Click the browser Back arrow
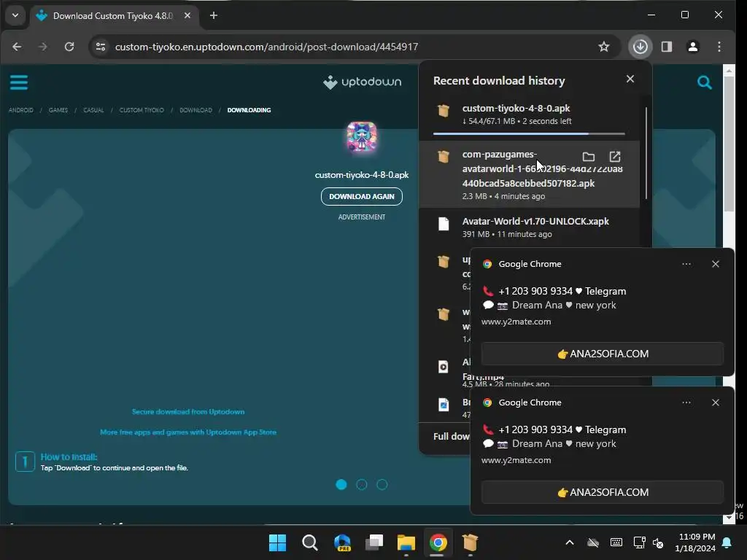The height and width of the screenshot is (560, 747). (x=17, y=47)
